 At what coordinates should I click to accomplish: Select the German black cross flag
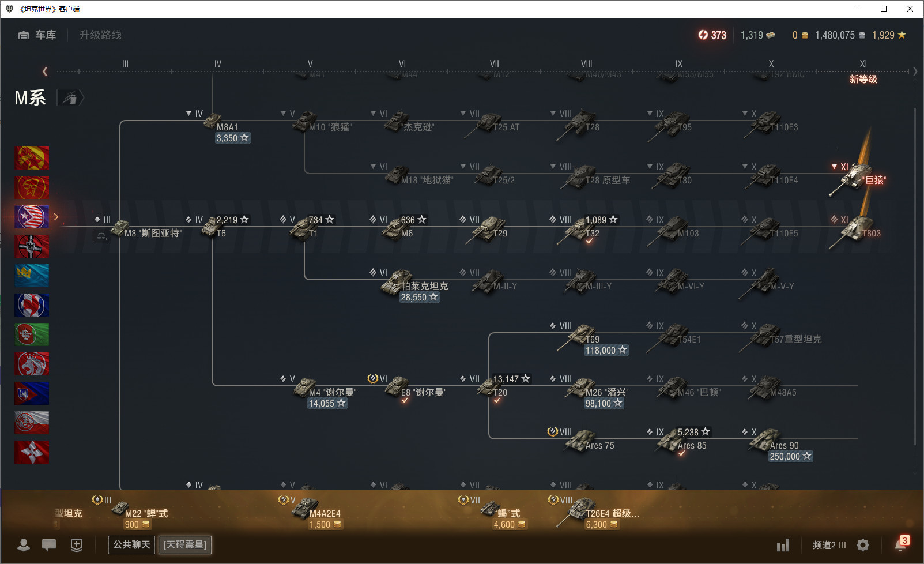pyautogui.click(x=32, y=246)
